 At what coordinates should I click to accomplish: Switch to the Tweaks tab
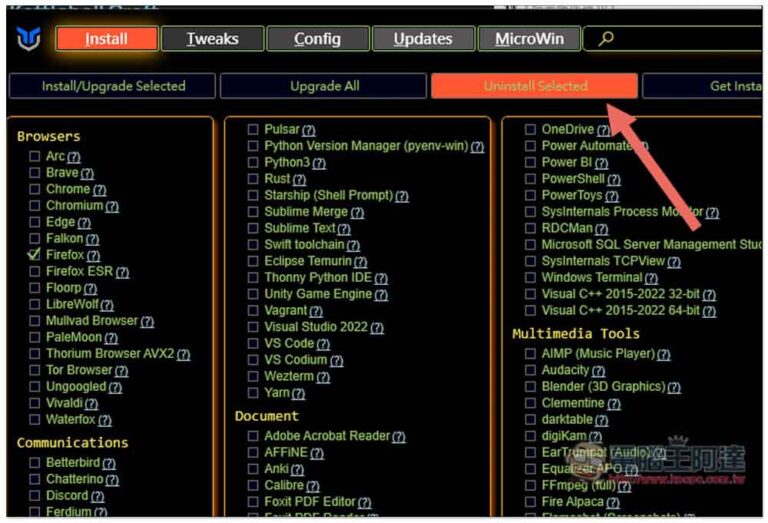[x=212, y=39]
